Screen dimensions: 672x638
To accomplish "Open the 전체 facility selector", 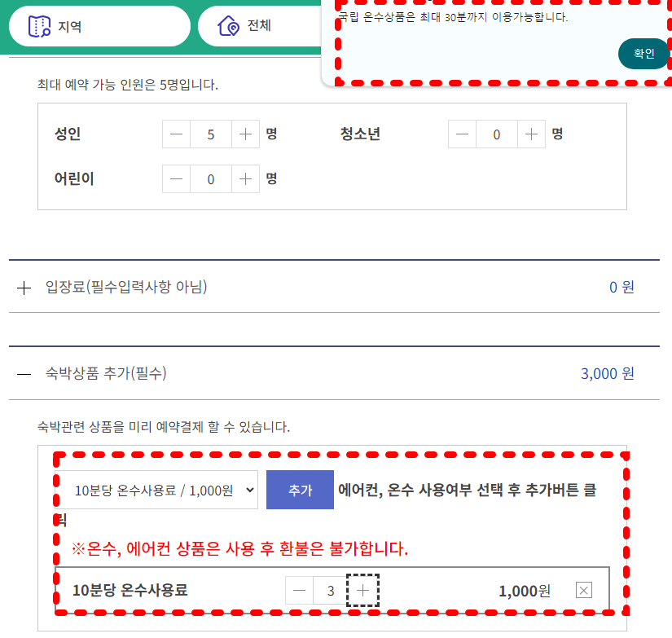I will click(260, 26).
